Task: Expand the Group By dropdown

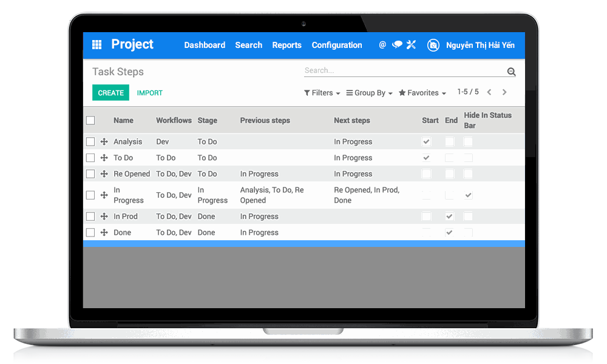Action: tap(368, 92)
